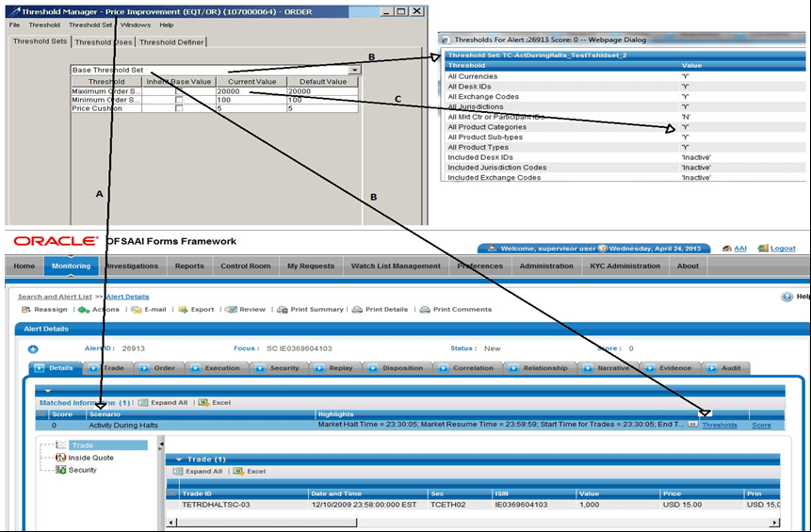This screenshot has width=811, height=532.
Task: Click Expand All icon in Trade section
Action: click(x=178, y=471)
